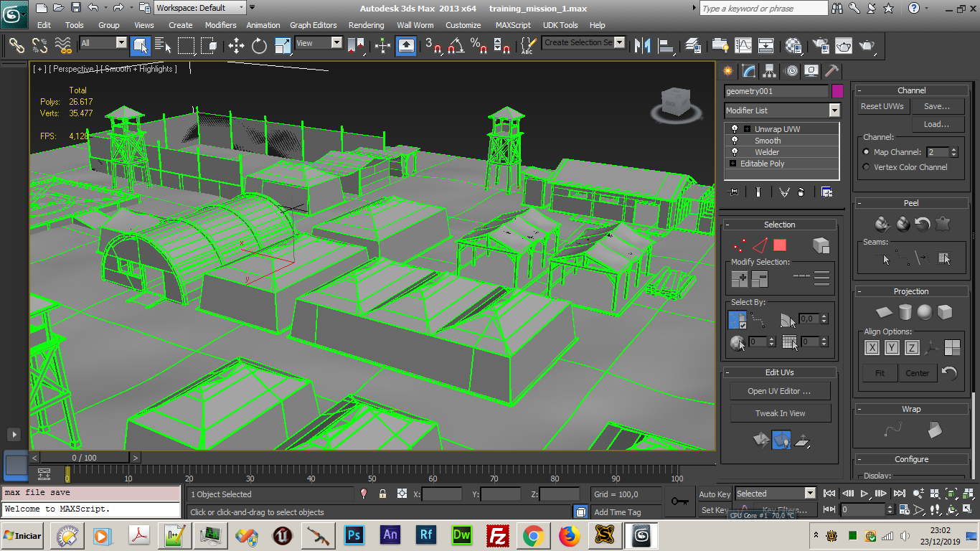Select Polygon sub-object mode in Selection rollout
The image size is (980, 551).
(x=780, y=245)
